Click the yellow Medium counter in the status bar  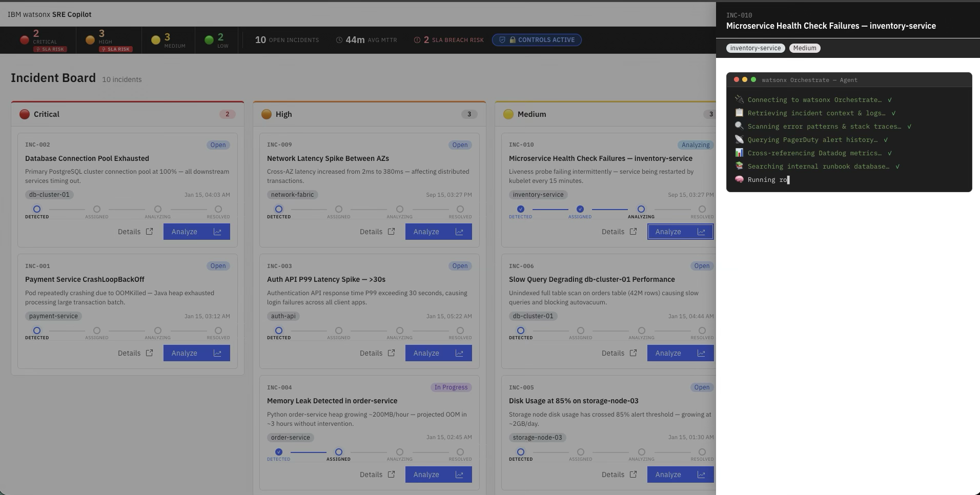pos(168,40)
